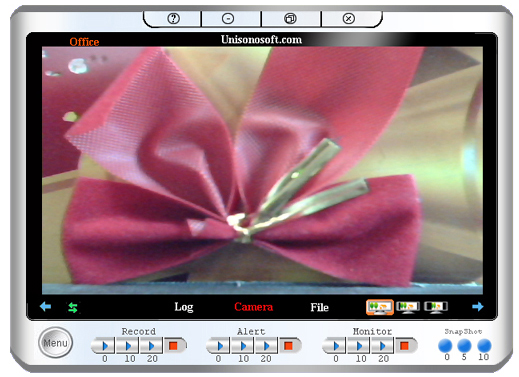Take SnapShot with 10 delay
The width and height of the screenshot is (519, 377).
click(484, 346)
